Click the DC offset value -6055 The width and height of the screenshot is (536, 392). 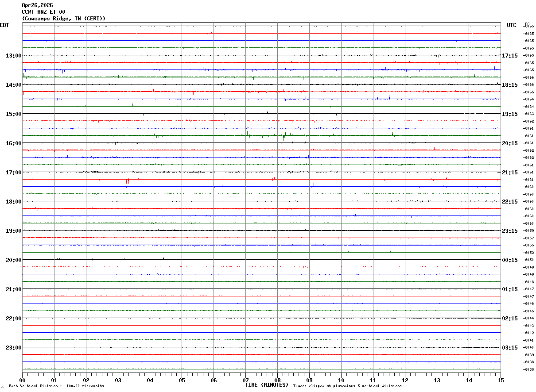(x=528, y=245)
